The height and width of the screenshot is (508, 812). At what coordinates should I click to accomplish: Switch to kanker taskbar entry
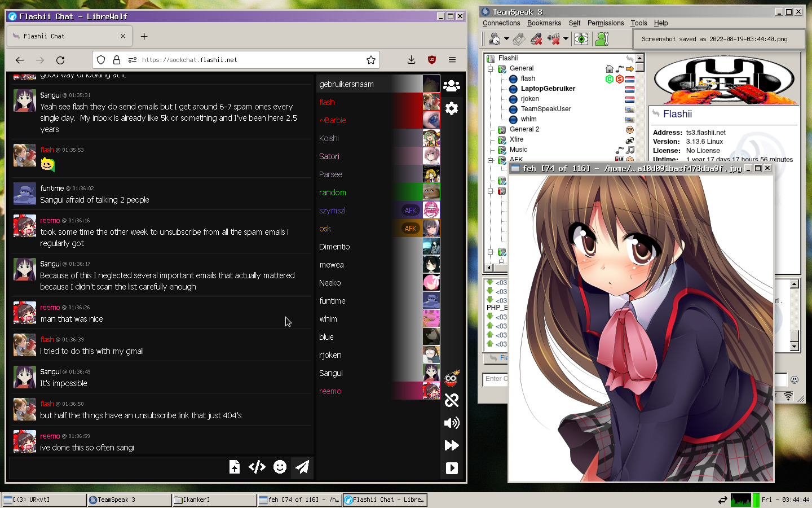tap(214, 500)
